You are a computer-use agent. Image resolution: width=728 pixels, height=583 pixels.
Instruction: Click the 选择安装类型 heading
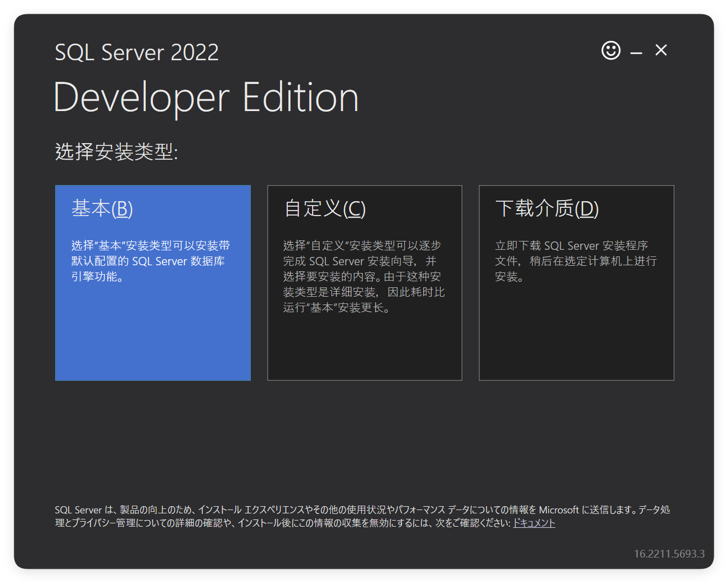pos(117,151)
